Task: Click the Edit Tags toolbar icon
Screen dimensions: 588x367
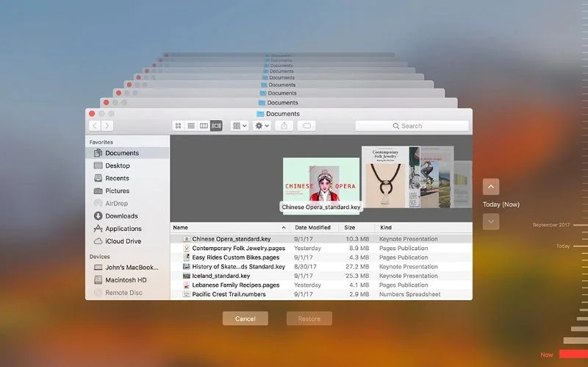Action: 306,126
